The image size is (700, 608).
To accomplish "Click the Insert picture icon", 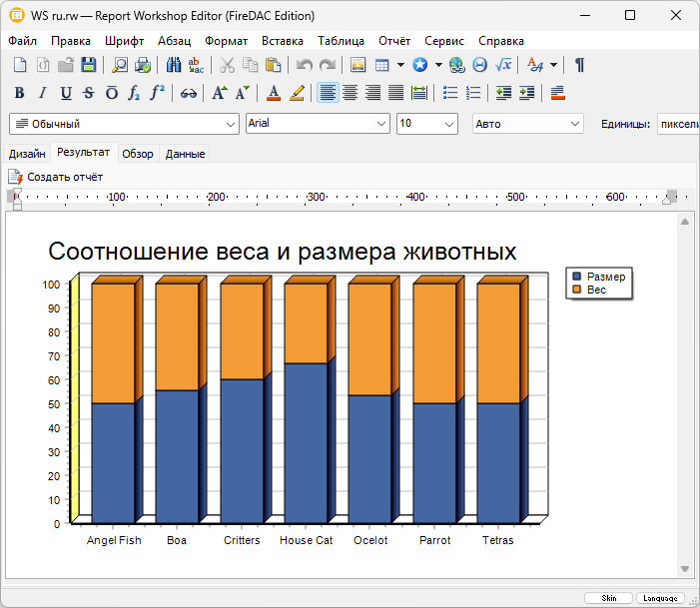I will click(357, 65).
